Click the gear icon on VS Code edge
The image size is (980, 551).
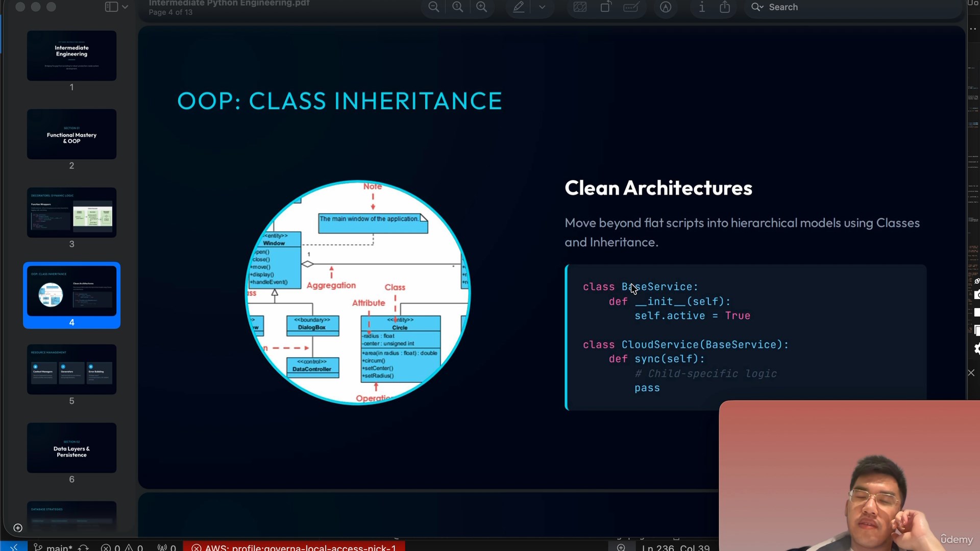coord(976,348)
